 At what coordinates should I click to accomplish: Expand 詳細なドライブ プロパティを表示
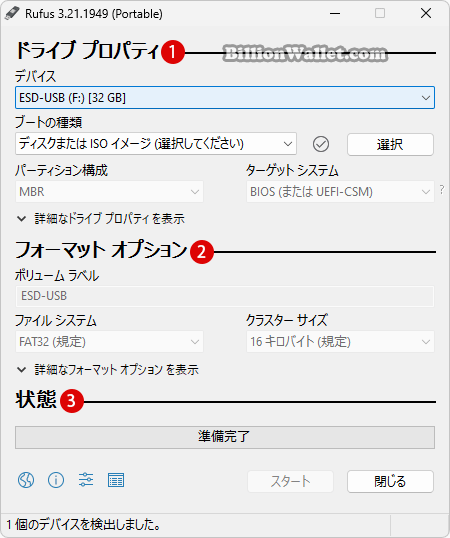pos(101,219)
